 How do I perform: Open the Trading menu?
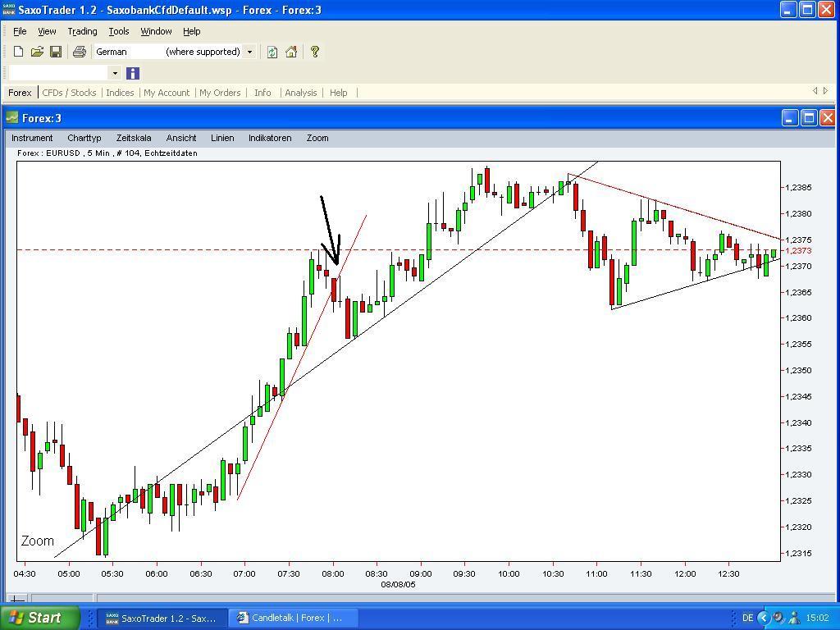(82, 31)
